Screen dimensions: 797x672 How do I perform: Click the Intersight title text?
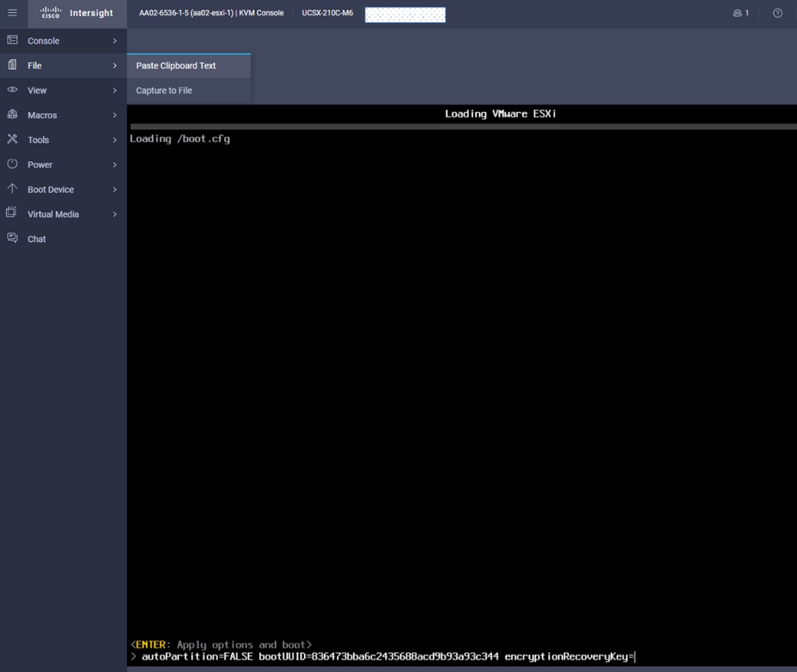coord(91,12)
